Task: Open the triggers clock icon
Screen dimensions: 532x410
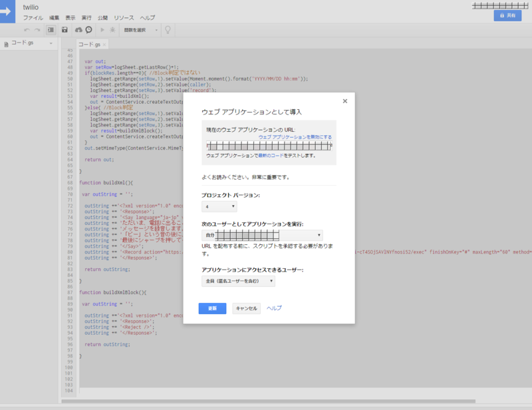Action: coord(88,30)
